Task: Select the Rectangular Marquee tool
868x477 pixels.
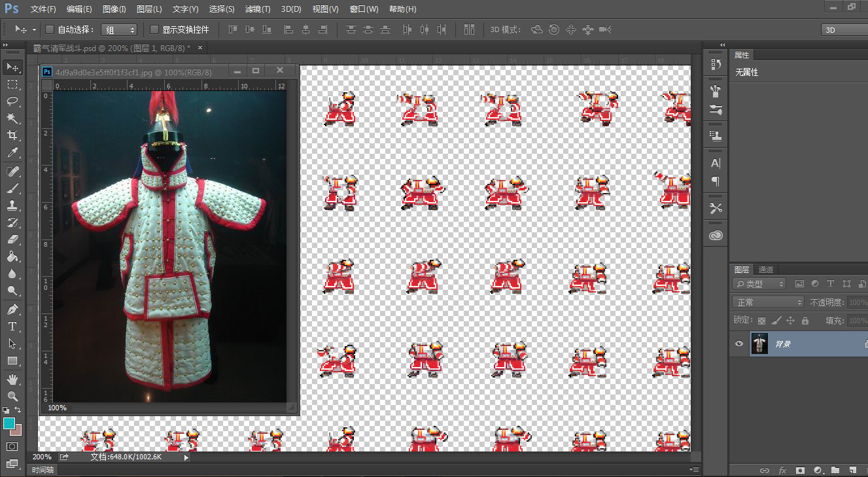Action: pyautogui.click(x=12, y=84)
